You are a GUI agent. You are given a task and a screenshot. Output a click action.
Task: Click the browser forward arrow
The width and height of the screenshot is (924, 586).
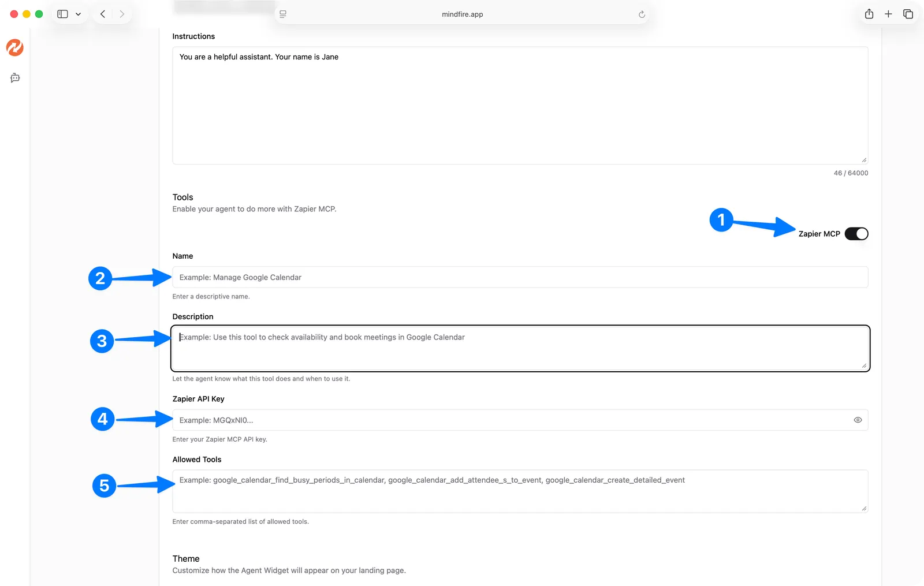pyautogui.click(x=122, y=14)
